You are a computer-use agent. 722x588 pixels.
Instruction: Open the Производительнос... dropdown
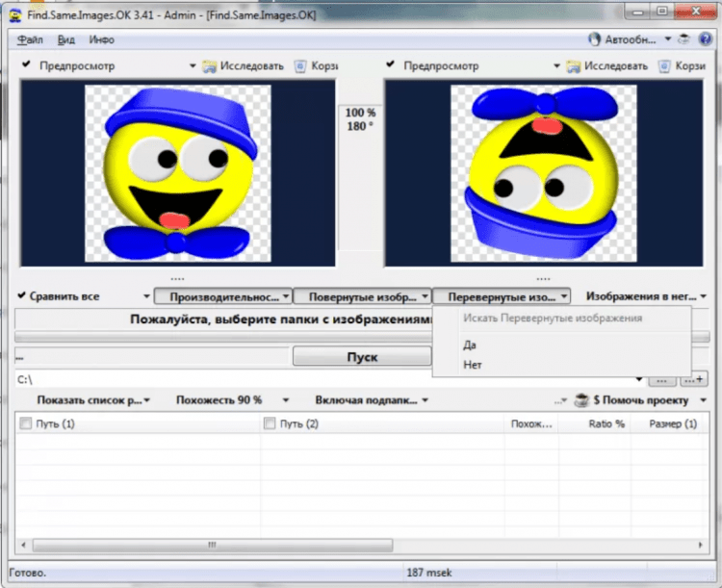(223, 297)
